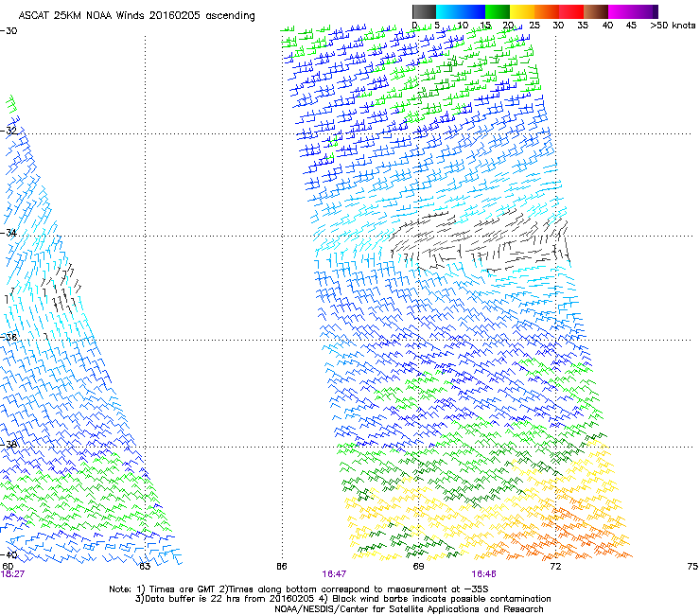Click the purple swath time 16:46

click(483, 574)
